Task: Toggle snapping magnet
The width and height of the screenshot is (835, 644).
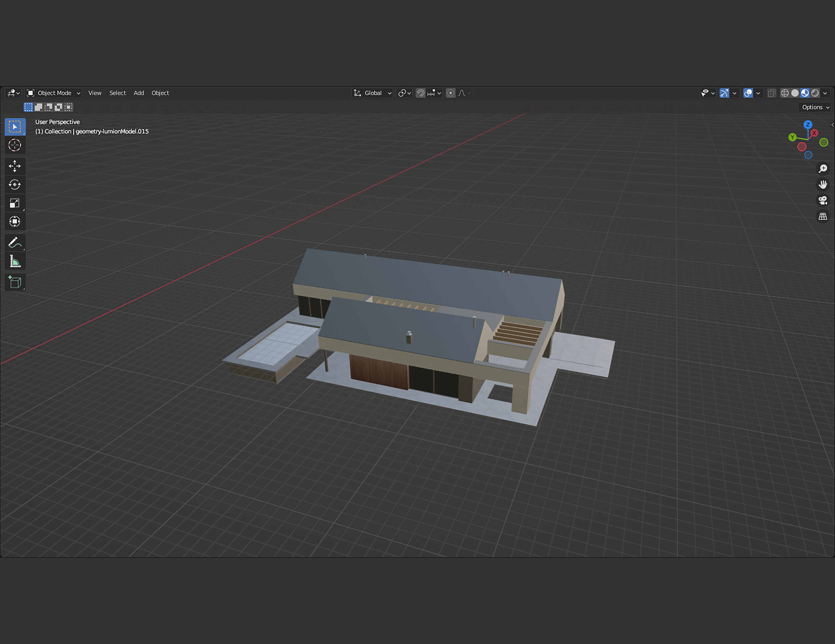Action: [x=421, y=93]
